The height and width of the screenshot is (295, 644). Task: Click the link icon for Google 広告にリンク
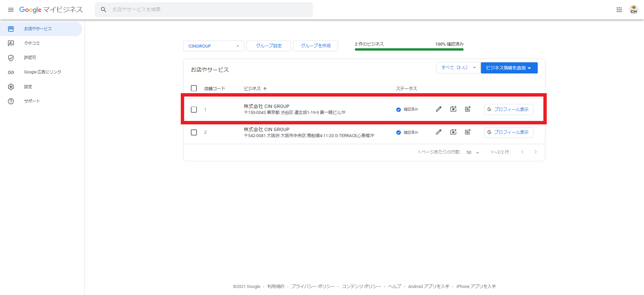point(11,72)
